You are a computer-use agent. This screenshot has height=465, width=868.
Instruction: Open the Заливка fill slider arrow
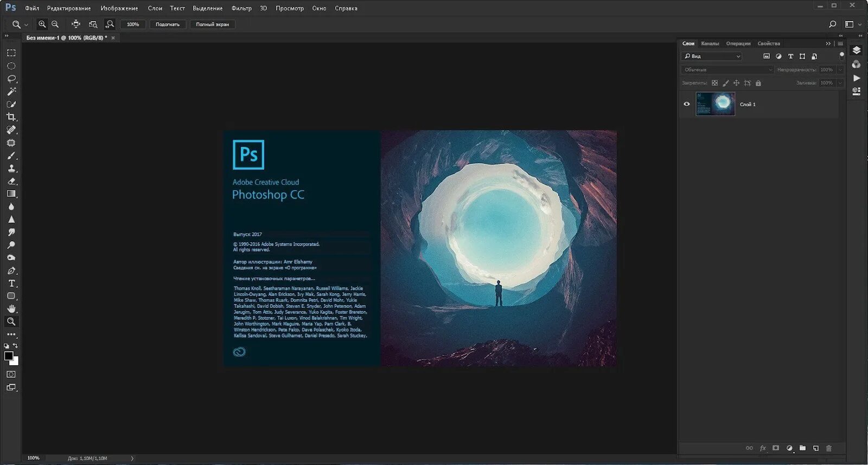point(840,83)
